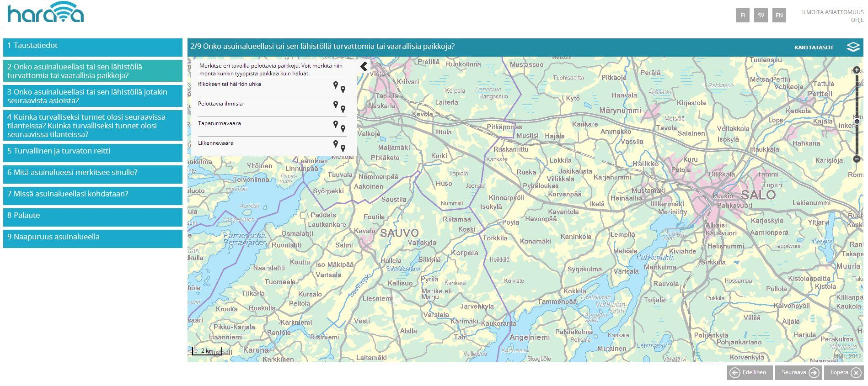Viewport: 868px width, 386px height.
Task: Open section 7 Missä asuinalueellasi kohdataan
Action: (x=93, y=196)
